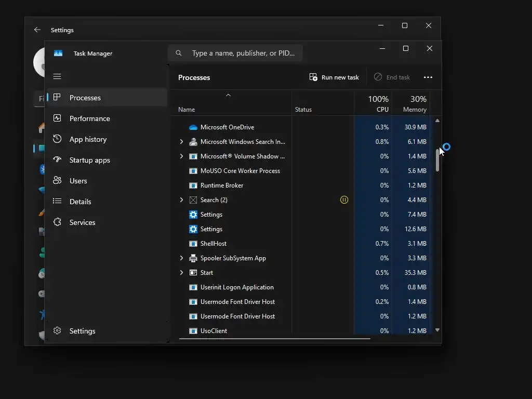Click the Startup apps gauge icon
Screen dimensions: 532x399
pos(57,159)
